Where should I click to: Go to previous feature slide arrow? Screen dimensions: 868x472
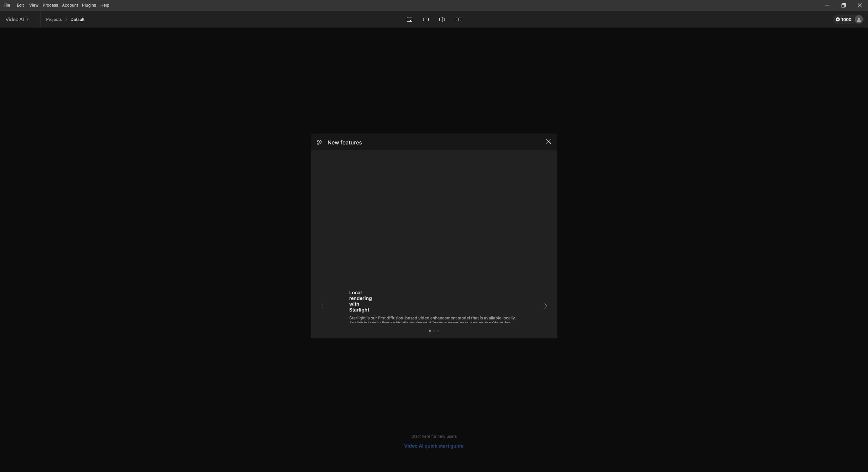[x=322, y=306]
